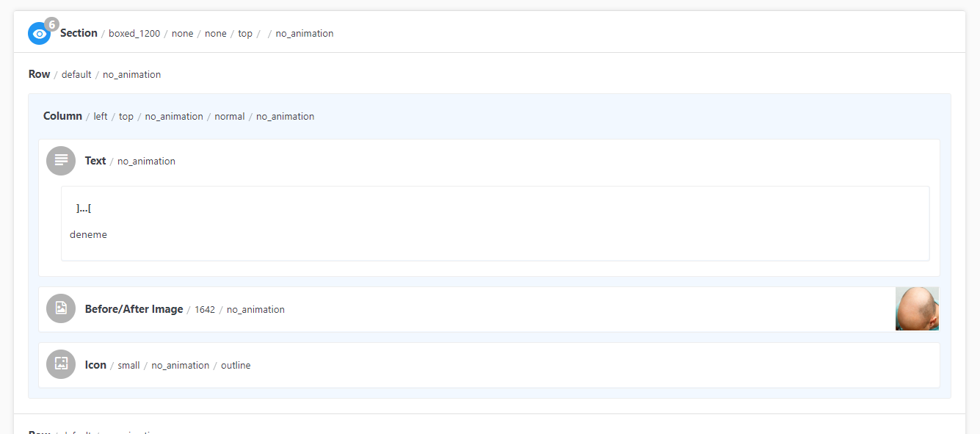Click the Section's top alignment value
Viewport: 980px width, 434px height.
point(245,34)
